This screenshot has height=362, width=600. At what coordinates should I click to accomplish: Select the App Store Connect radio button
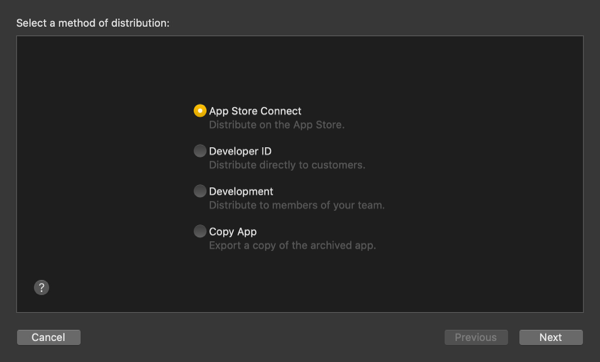(x=200, y=111)
